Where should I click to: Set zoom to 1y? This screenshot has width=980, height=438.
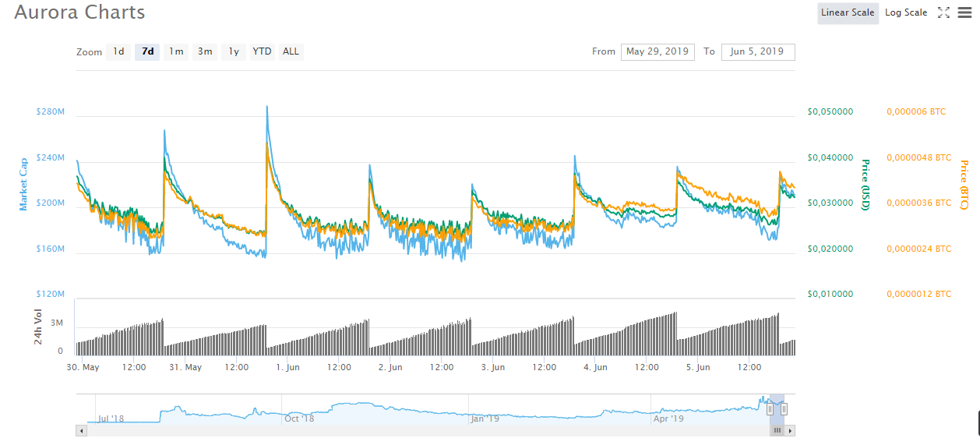tap(234, 52)
